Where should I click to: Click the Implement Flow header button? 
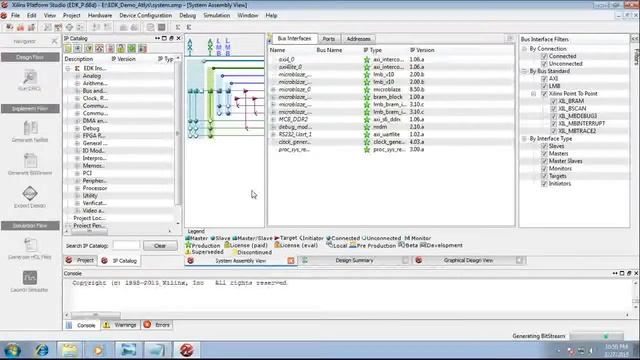pyautogui.click(x=30, y=109)
